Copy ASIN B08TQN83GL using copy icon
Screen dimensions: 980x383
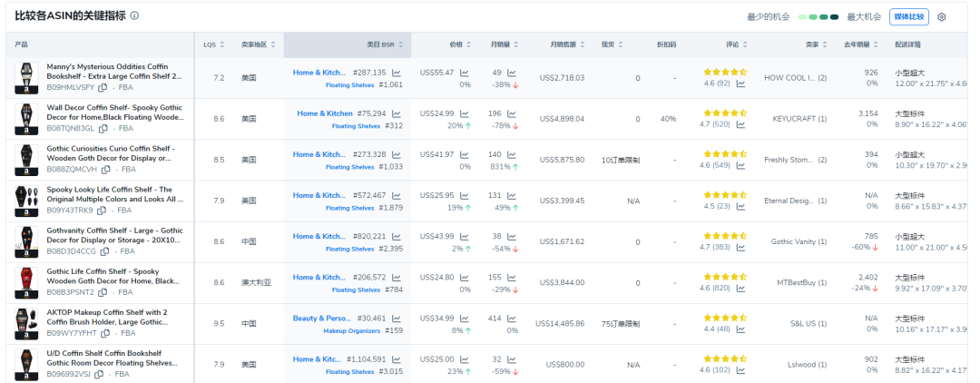pyautogui.click(x=103, y=129)
